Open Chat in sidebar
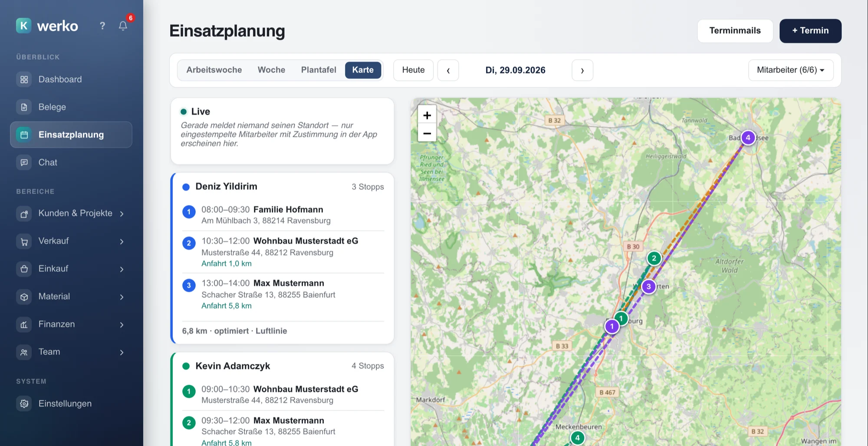This screenshot has width=868, height=446. 71,162
